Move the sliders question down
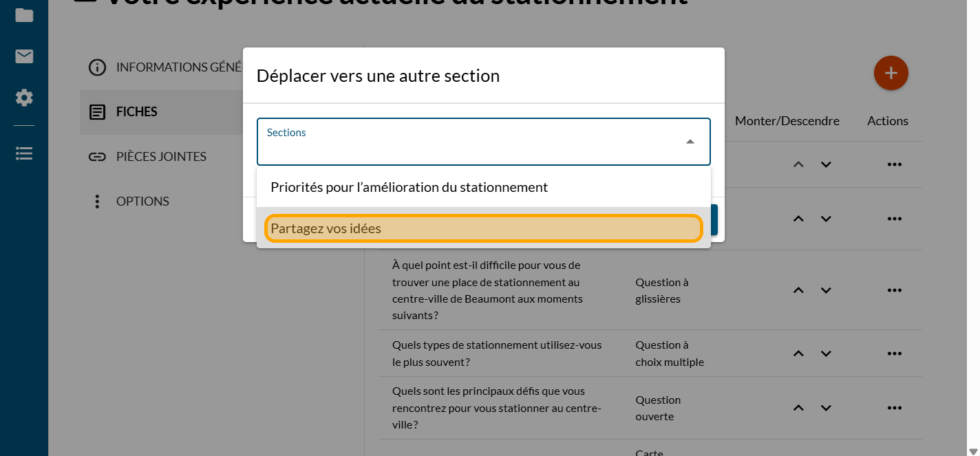 point(826,290)
